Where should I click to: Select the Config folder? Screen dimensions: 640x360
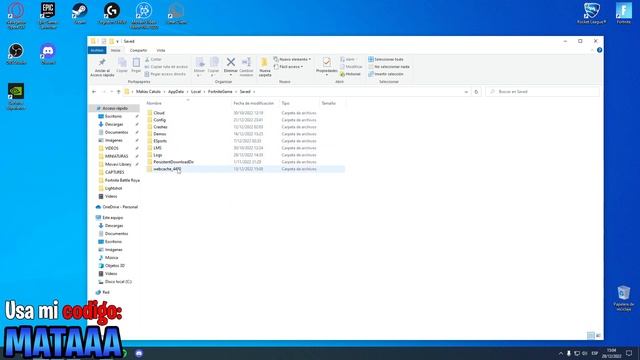159,120
